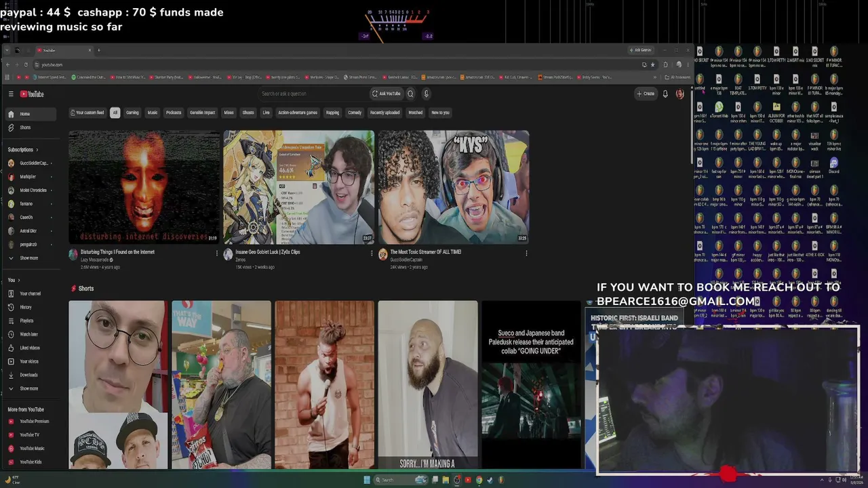Open the Windows Start menu
Viewport: 868px width, 488px height.
367,480
